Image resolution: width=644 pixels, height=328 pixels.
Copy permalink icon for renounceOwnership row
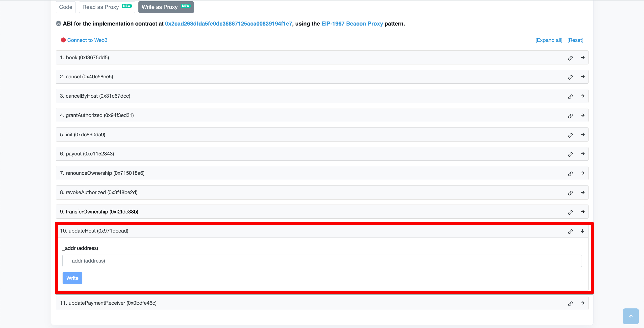coord(570,174)
